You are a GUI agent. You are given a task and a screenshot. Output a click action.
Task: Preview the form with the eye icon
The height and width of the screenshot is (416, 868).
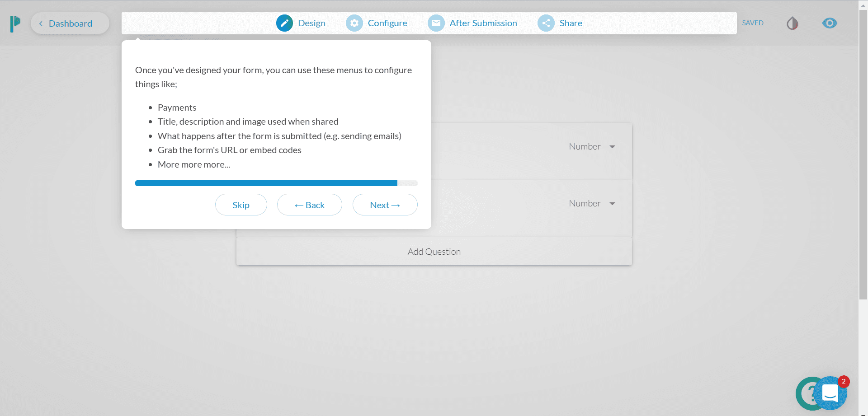pyautogui.click(x=830, y=23)
